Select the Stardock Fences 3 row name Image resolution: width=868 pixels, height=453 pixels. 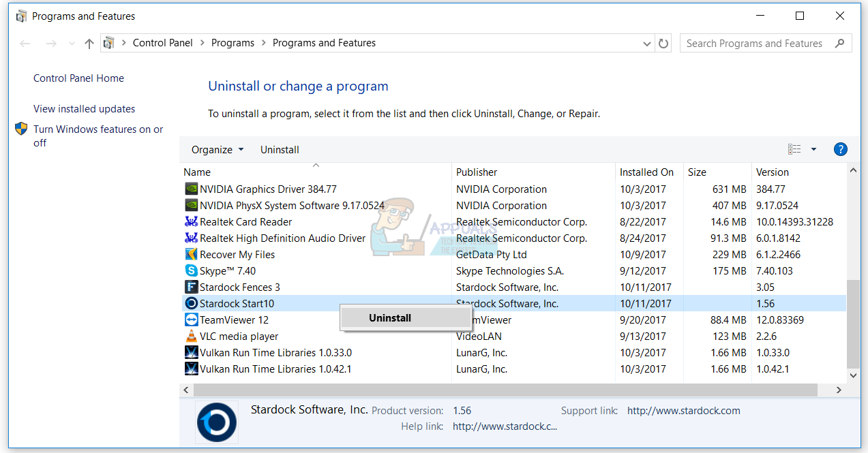(x=239, y=287)
